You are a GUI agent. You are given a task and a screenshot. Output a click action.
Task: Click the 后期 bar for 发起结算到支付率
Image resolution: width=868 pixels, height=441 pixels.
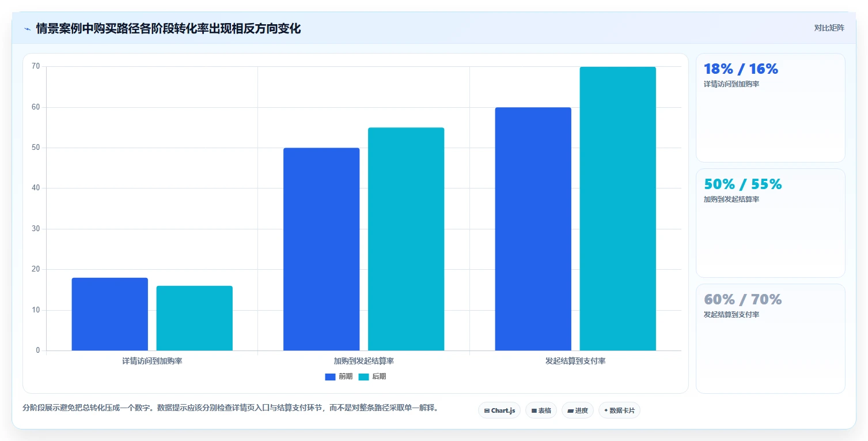(x=617, y=209)
